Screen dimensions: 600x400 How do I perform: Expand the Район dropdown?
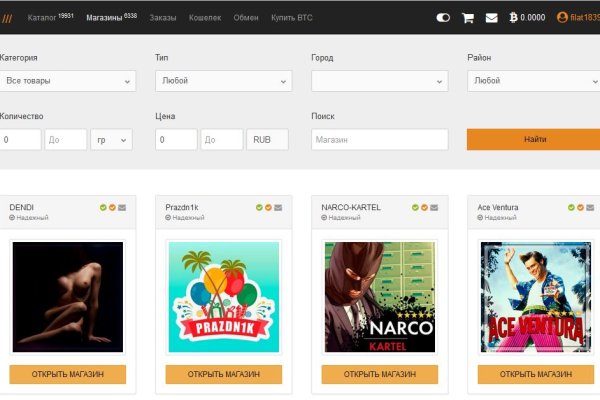point(533,80)
